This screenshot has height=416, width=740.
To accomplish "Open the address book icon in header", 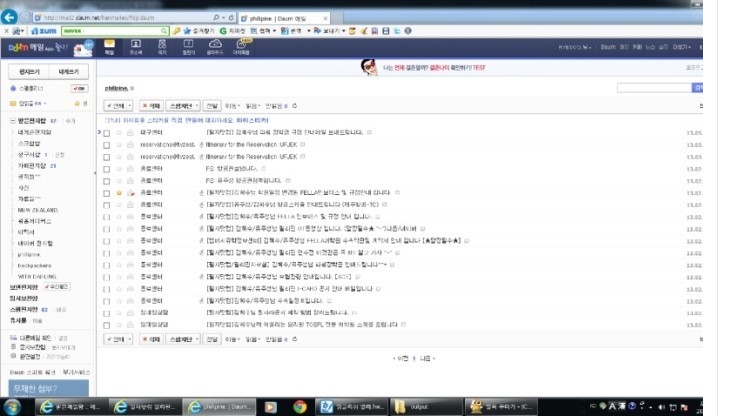I will pyautogui.click(x=135, y=47).
